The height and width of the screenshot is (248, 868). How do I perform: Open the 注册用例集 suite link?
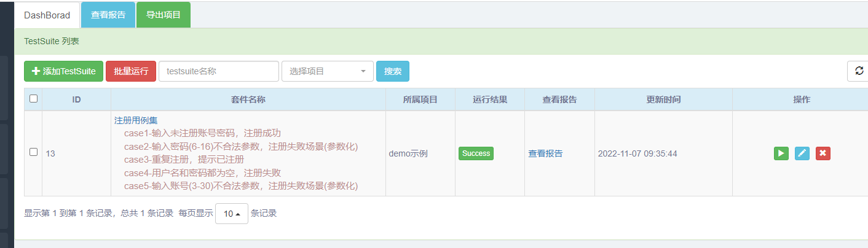tap(136, 121)
